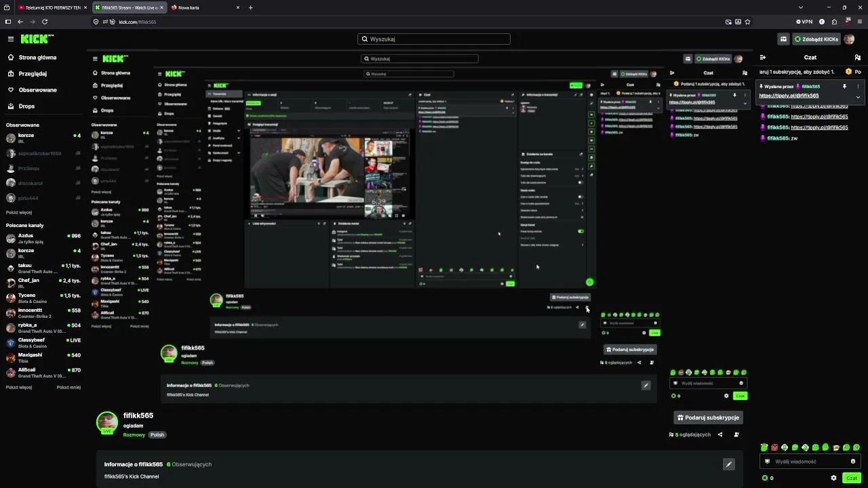868x488 pixels.
Task: Click the Podaruj subskrypcje gift button
Action: 709,418
